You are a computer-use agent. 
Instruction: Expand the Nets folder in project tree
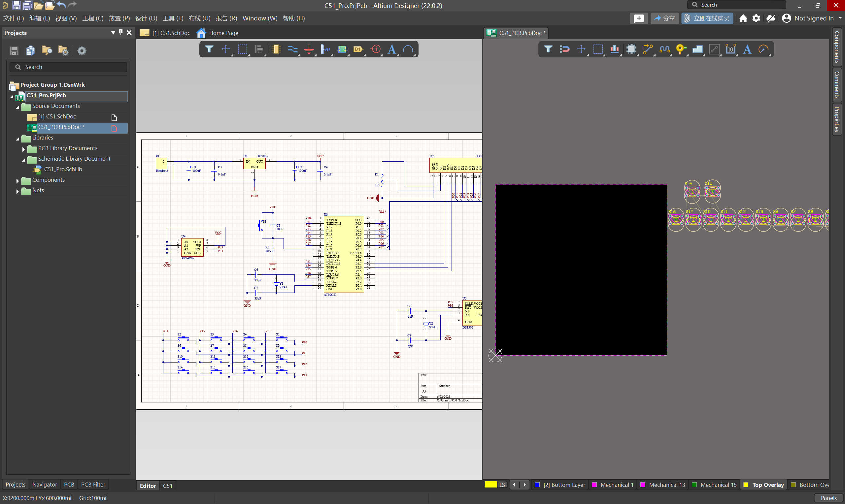click(x=18, y=191)
